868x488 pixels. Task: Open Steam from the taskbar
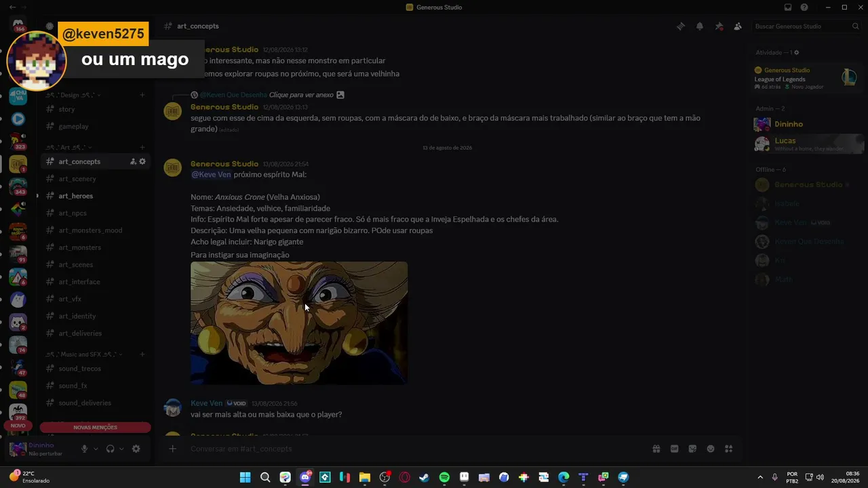424,477
